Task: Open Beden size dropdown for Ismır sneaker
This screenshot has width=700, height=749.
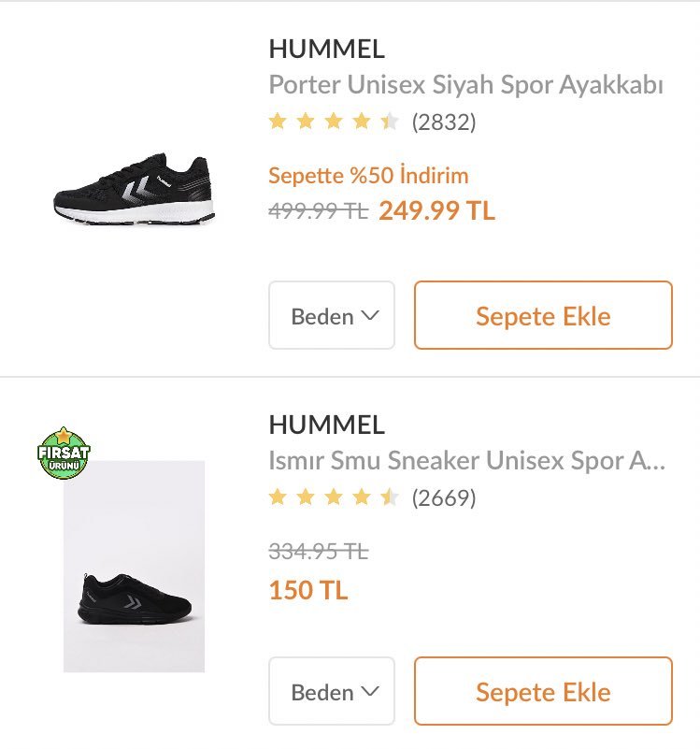Action: pos(332,692)
